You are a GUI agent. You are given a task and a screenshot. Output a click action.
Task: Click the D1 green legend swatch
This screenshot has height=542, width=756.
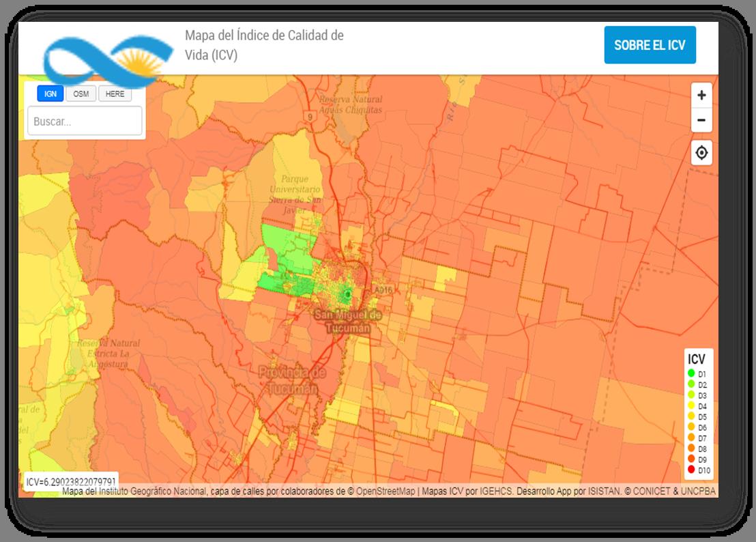(x=691, y=373)
